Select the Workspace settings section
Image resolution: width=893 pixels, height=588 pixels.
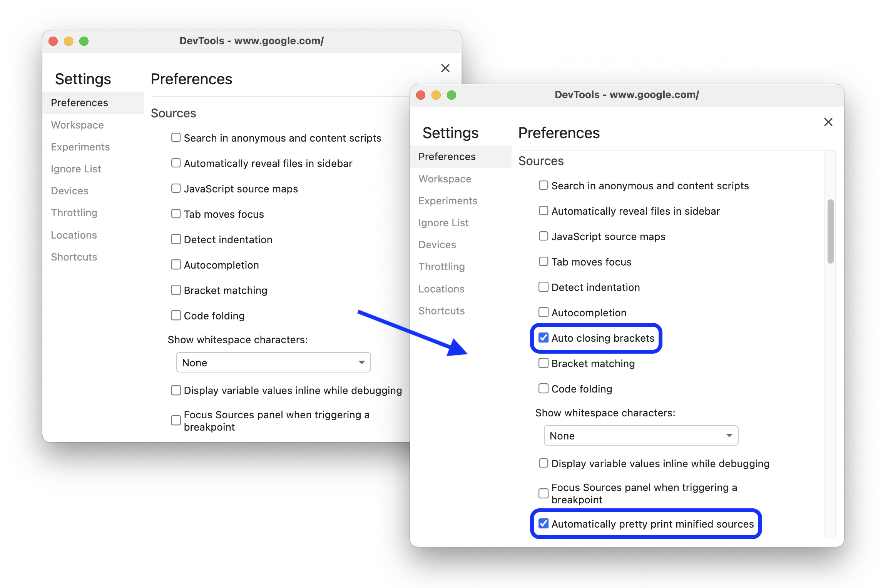click(77, 124)
